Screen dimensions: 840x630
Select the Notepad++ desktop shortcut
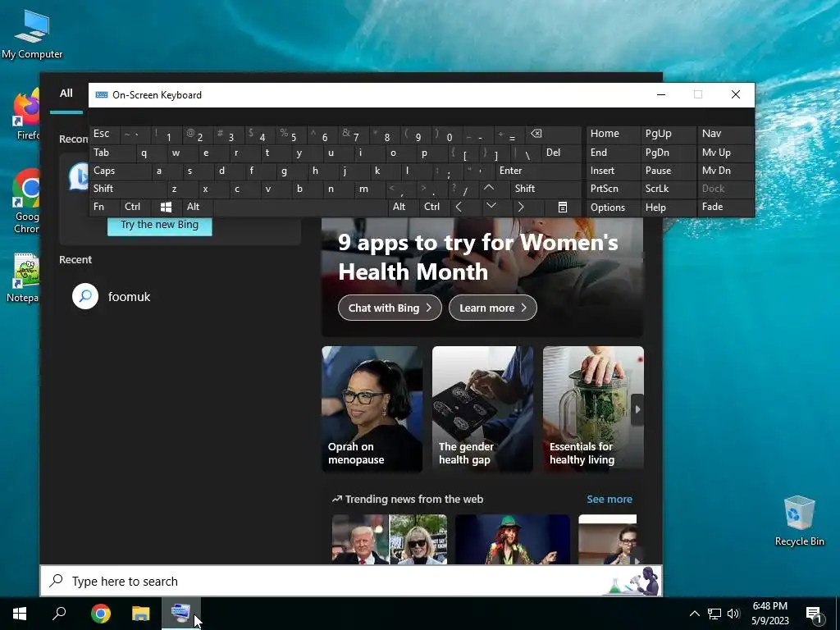[22, 277]
